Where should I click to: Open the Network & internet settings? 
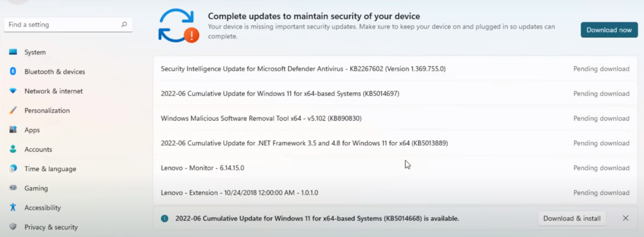53,91
